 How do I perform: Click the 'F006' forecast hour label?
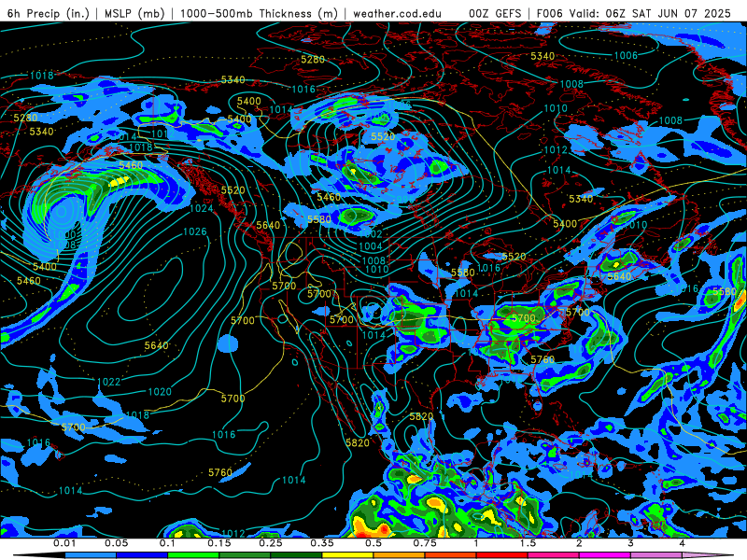550,13
